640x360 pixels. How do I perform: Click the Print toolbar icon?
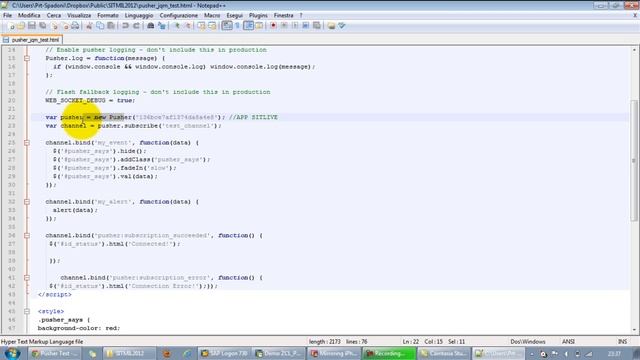click(75, 26)
